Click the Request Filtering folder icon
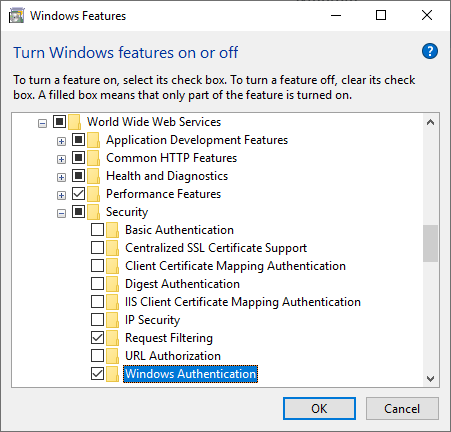The width and height of the screenshot is (451, 432). coord(113,338)
